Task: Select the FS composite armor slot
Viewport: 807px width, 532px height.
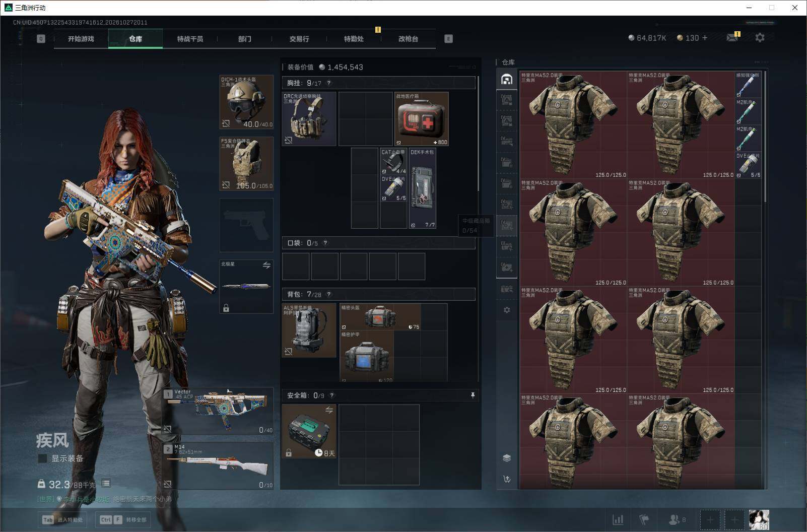Action: click(x=246, y=164)
